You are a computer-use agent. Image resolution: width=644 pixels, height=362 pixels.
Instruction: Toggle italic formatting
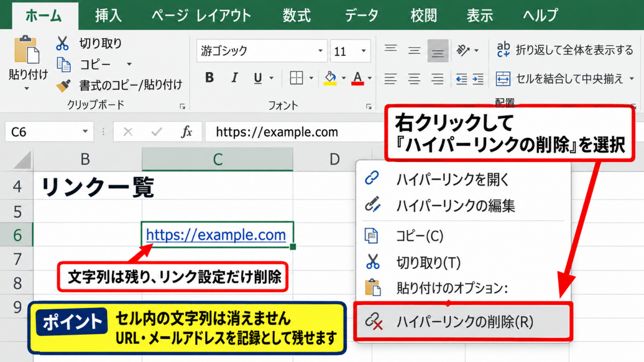(x=234, y=78)
